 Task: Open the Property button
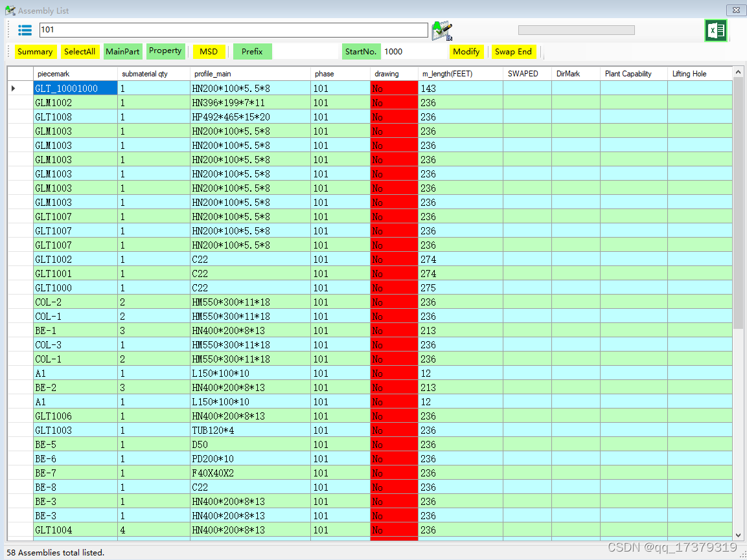[165, 50]
